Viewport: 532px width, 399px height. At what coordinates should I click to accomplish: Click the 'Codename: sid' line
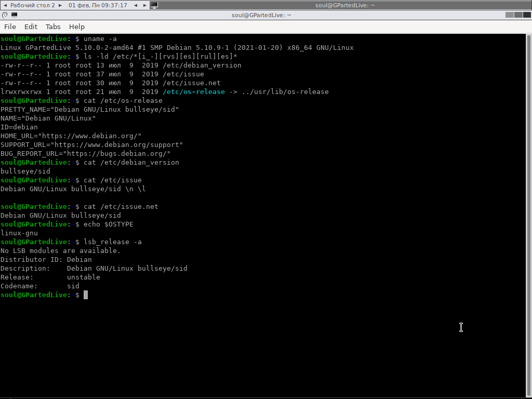point(39,286)
